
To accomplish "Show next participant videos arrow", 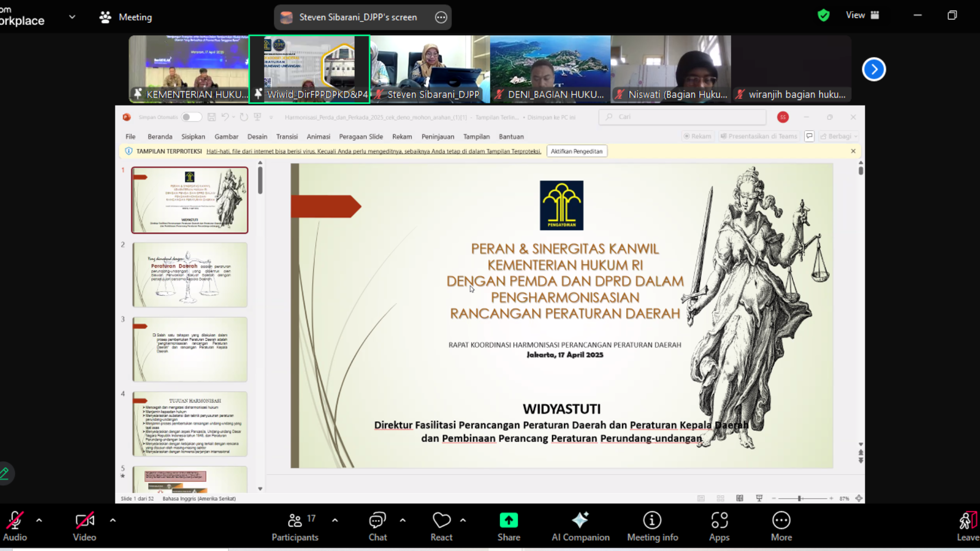I will coord(874,69).
